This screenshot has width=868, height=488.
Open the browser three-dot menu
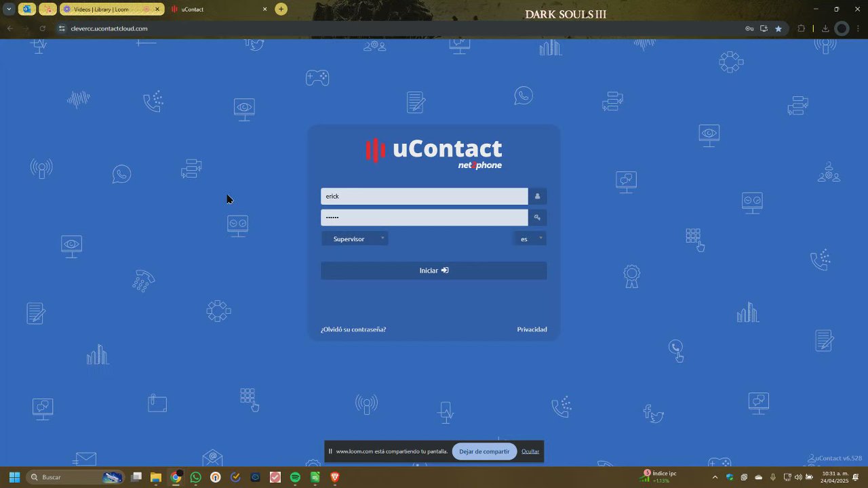pos(859,28)
